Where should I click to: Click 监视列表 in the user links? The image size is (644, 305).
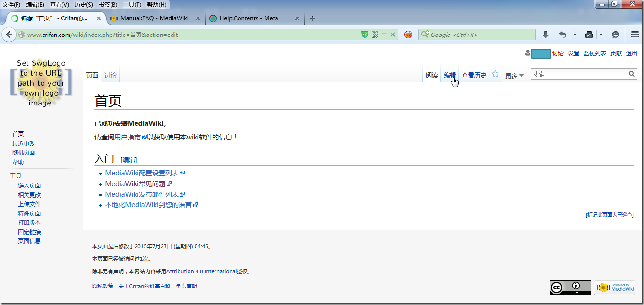tap(595, 53)
